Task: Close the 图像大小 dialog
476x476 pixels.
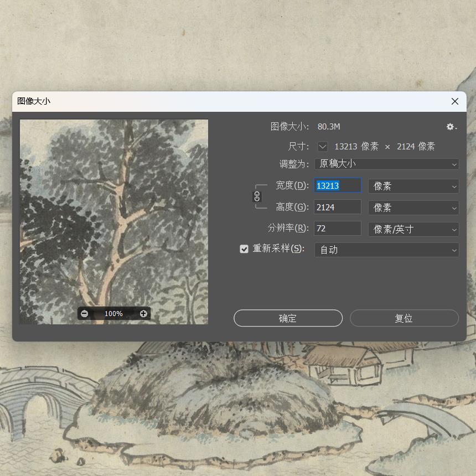Action: (x=455, y=101)
